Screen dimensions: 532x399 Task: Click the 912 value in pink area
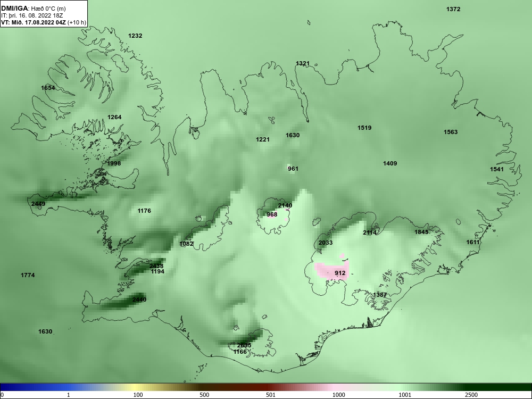[340, 273]
